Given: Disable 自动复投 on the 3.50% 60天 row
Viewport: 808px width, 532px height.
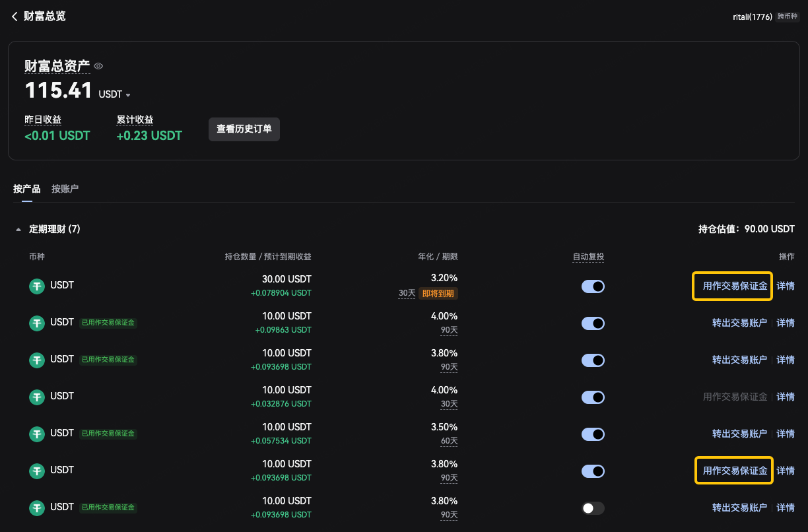Looking at the screenshot, I should (593, 434).
